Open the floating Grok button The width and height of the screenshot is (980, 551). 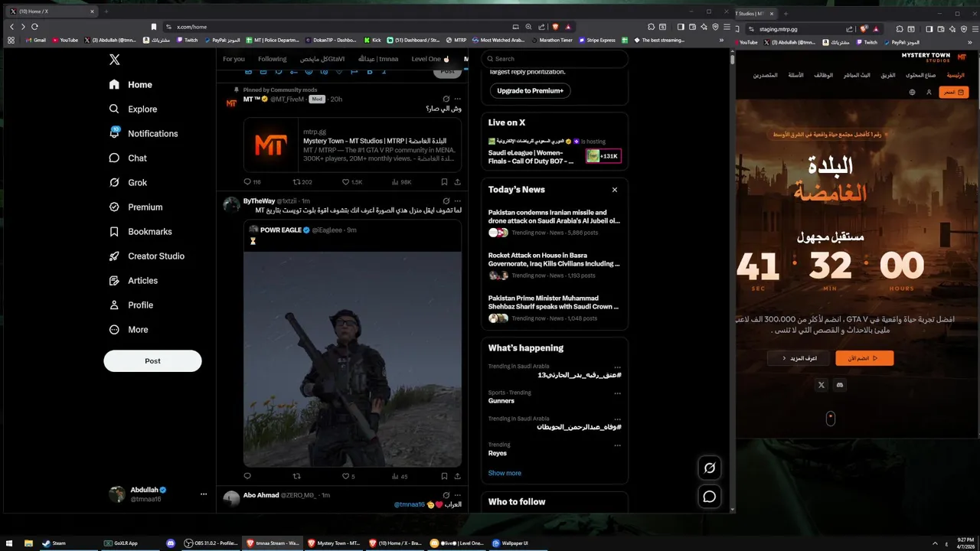coord(710,468)
